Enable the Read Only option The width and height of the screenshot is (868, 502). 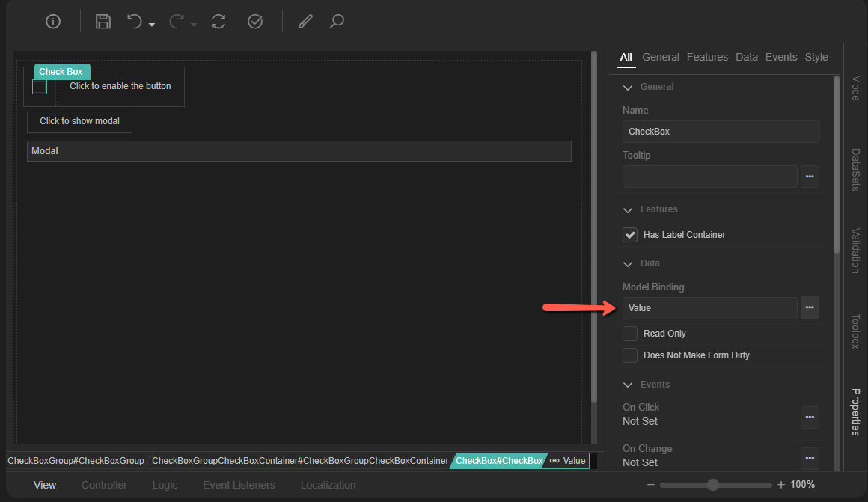[x=629, y=333]
